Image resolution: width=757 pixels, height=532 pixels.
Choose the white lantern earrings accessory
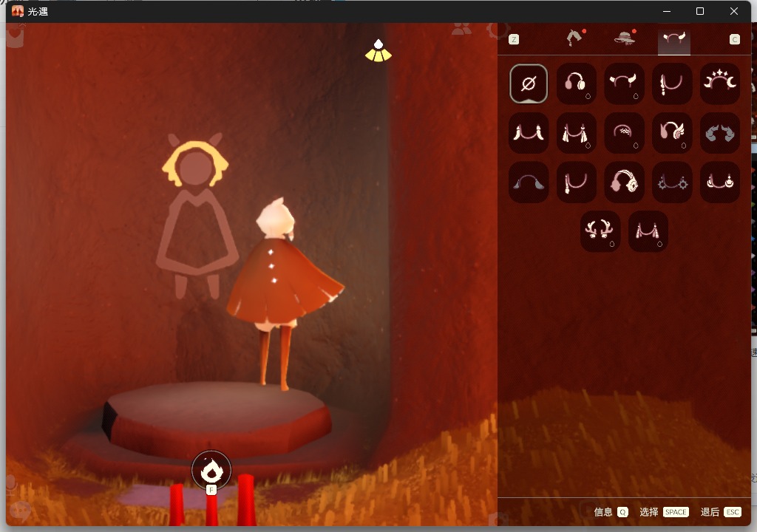[x=720, y=182]
